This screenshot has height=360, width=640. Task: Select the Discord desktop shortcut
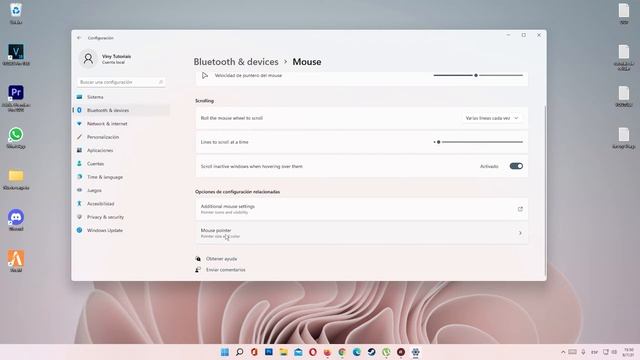click(x=16, y=220)
